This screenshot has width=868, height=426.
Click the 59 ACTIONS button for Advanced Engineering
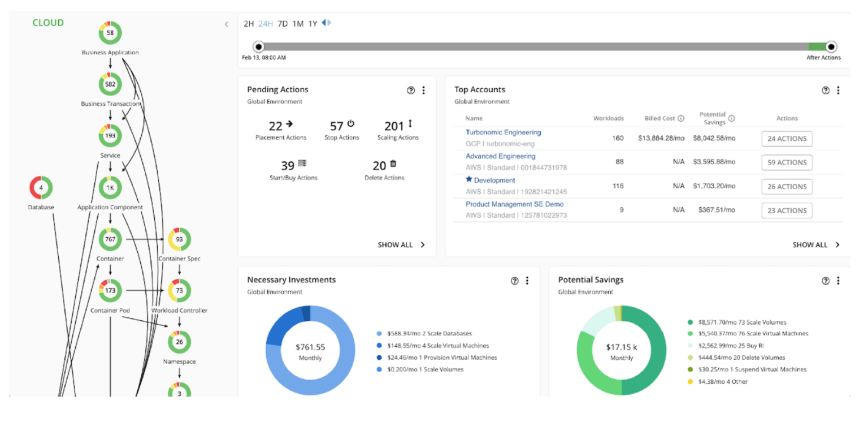coord(787,162)
